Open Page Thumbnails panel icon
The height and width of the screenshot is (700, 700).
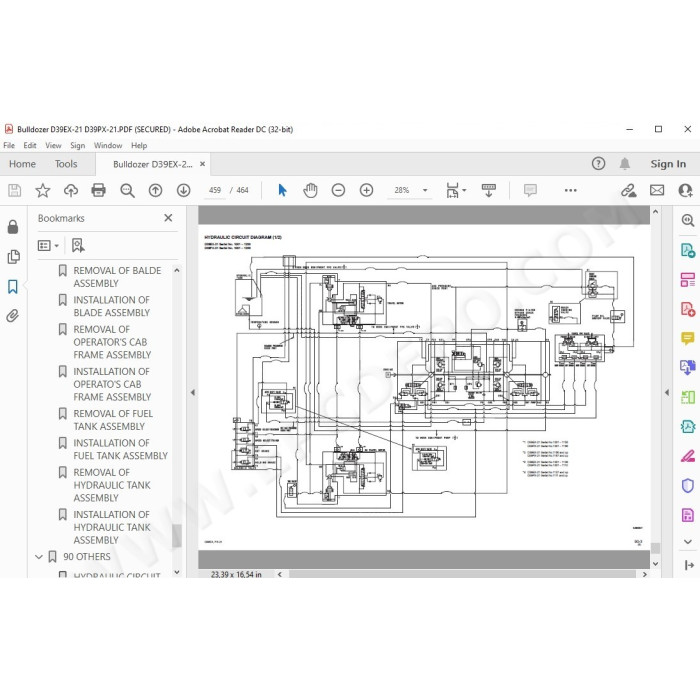pyautogui.click(x=13, y=257)
